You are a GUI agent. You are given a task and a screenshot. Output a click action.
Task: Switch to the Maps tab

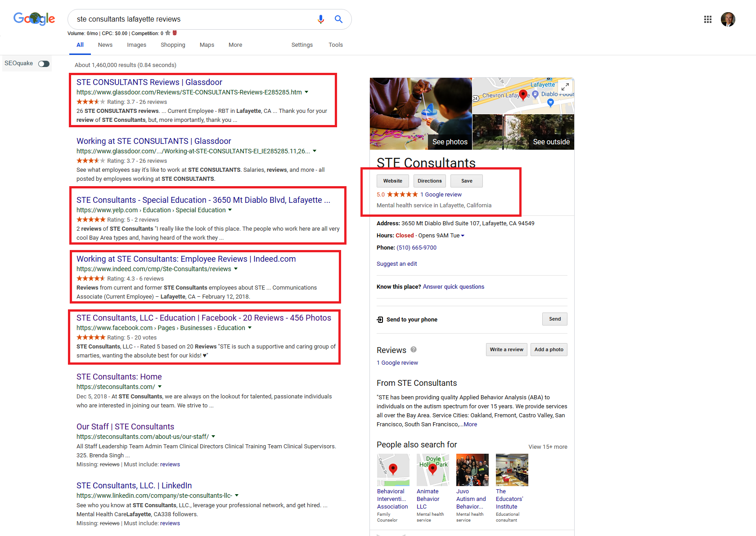coord(207,45)
